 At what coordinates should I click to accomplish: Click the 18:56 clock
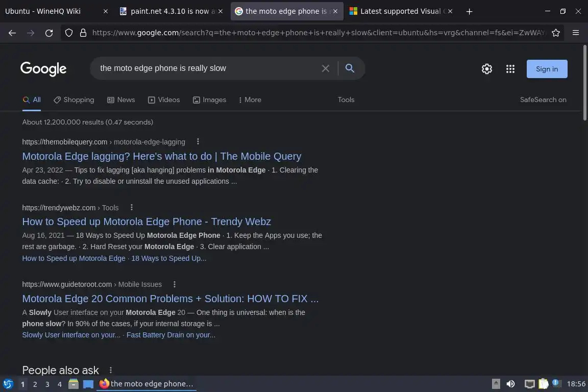pyautogui.click(x=576, y=384)
